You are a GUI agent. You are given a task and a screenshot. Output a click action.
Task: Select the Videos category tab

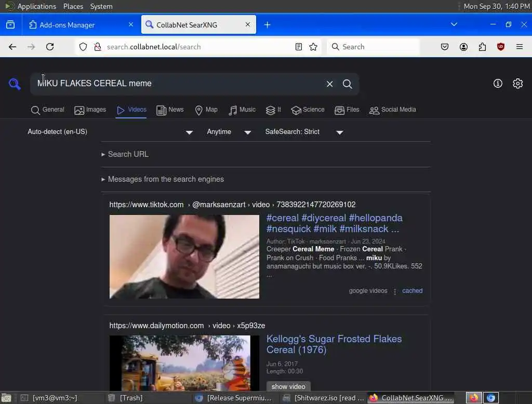click(x=131, y=110)
